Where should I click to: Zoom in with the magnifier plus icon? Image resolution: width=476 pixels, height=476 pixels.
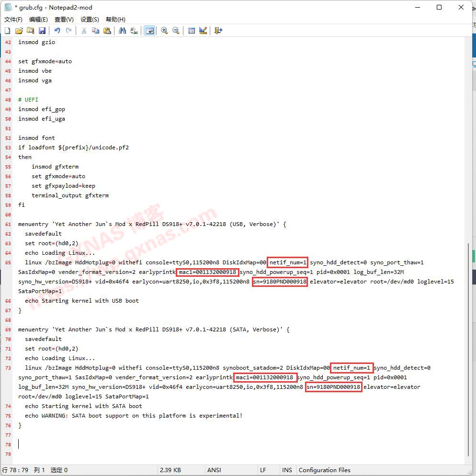164,31
